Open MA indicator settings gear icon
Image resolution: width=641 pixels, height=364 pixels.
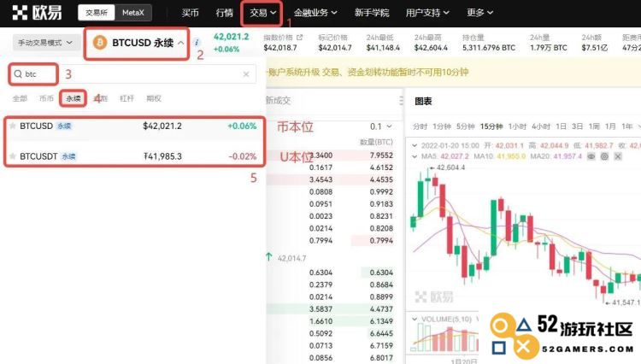pyautogui.click(x=604, y=156)
